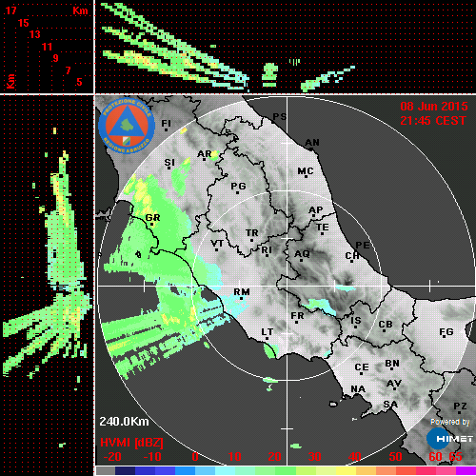Click the magenta swatch at legend end
Viewport: 476px width, 476px height.
point(466,470)
